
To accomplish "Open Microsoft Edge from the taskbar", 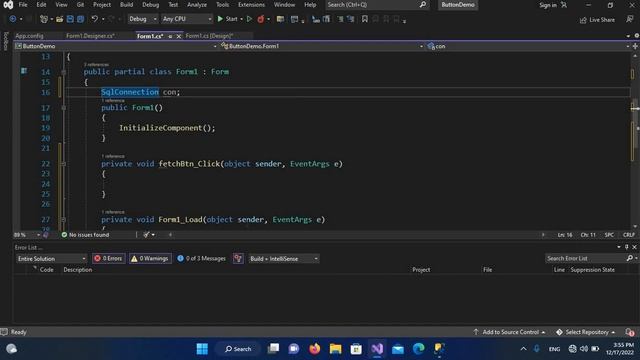I will tap(418, 349).
